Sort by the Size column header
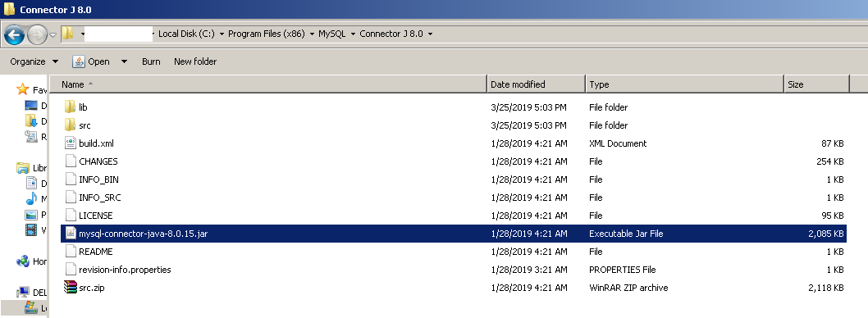 click(816, 84)
